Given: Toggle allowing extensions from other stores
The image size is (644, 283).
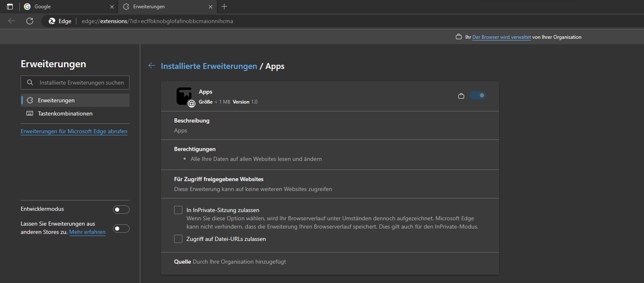Looking at the screenshot, I should 121,229.
